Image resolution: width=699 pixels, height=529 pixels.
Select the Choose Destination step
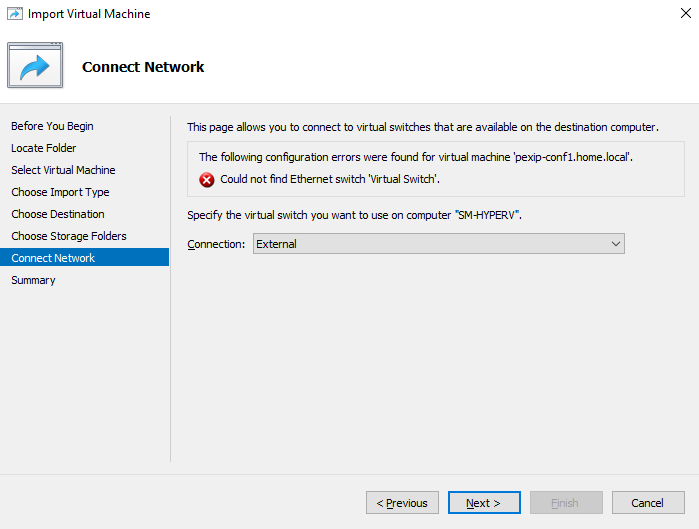point(58,214)
